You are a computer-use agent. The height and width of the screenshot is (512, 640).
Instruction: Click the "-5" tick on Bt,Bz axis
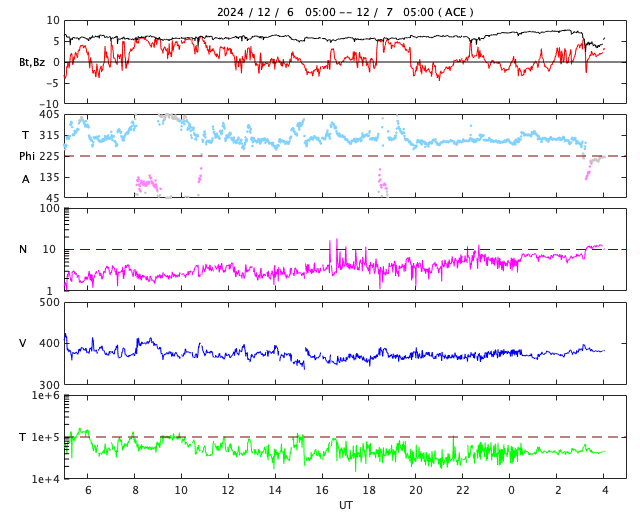(x=53, y=83)
